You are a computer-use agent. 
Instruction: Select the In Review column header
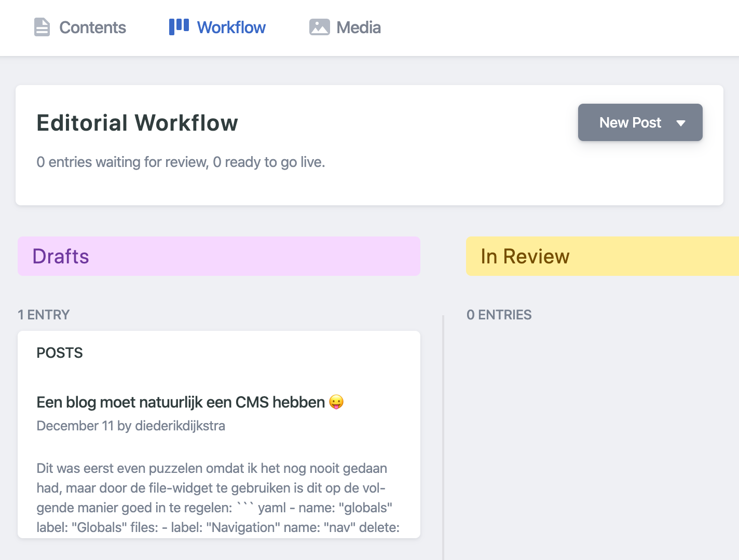point(603,256)
